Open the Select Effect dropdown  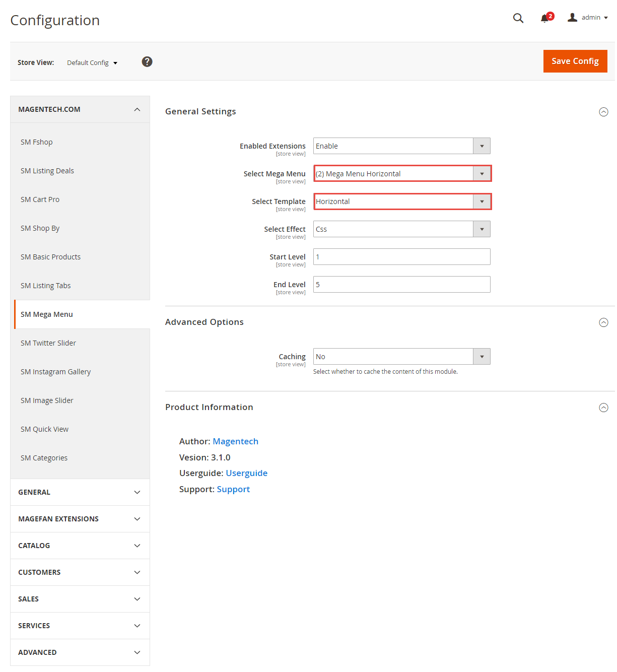click(402, 229)
